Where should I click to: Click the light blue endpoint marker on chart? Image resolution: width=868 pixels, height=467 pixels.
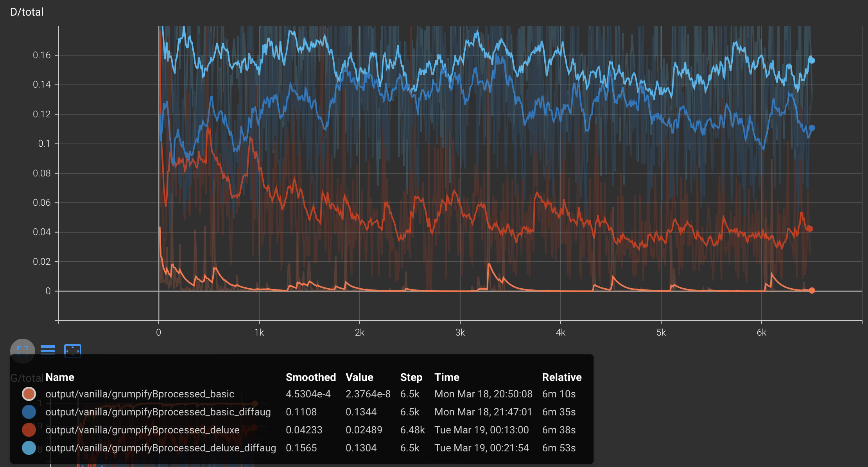(x=812, y=60)
